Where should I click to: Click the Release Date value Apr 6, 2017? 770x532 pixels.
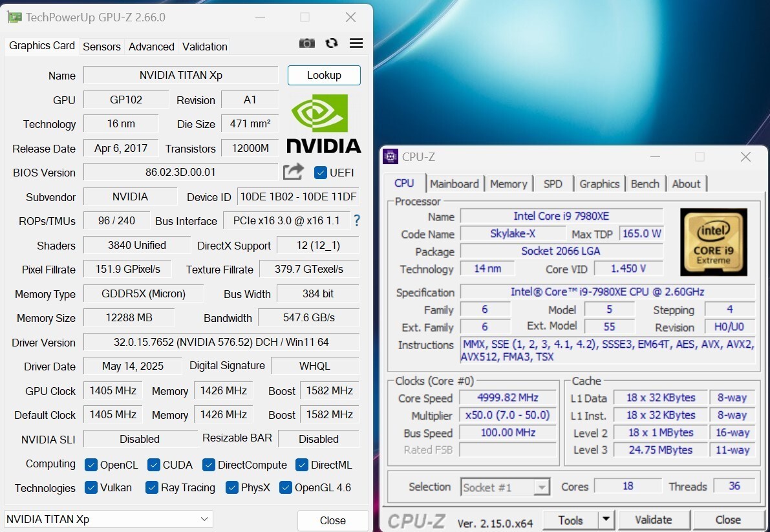coord(122,148)
